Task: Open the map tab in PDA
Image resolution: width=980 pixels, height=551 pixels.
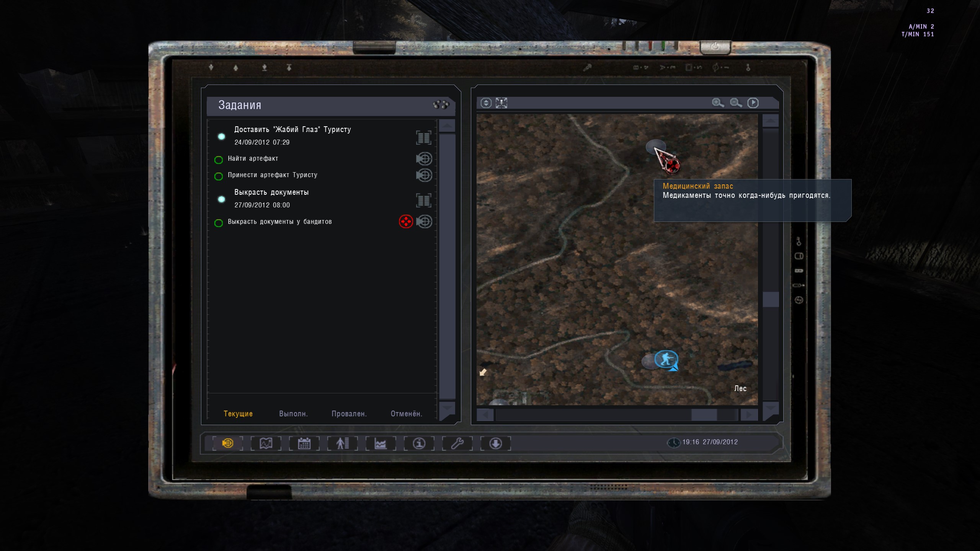Action: [x=266, y=443]
